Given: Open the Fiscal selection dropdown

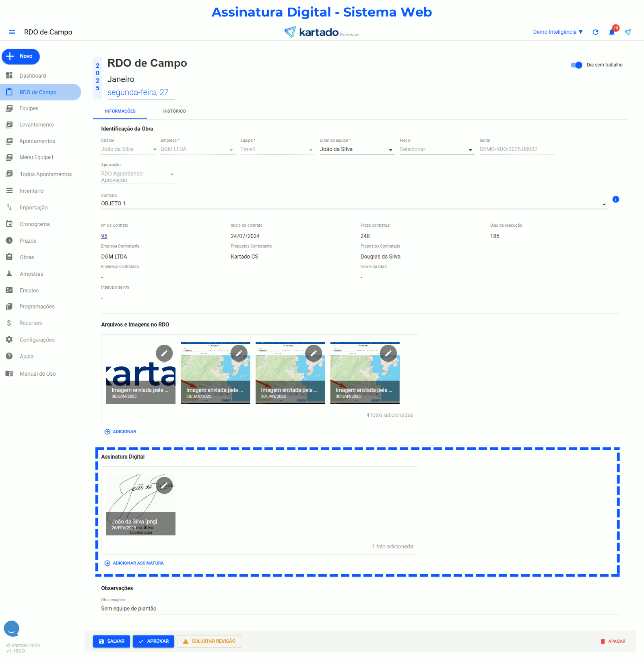Looking at the screenshot, I should pos(470,150).
